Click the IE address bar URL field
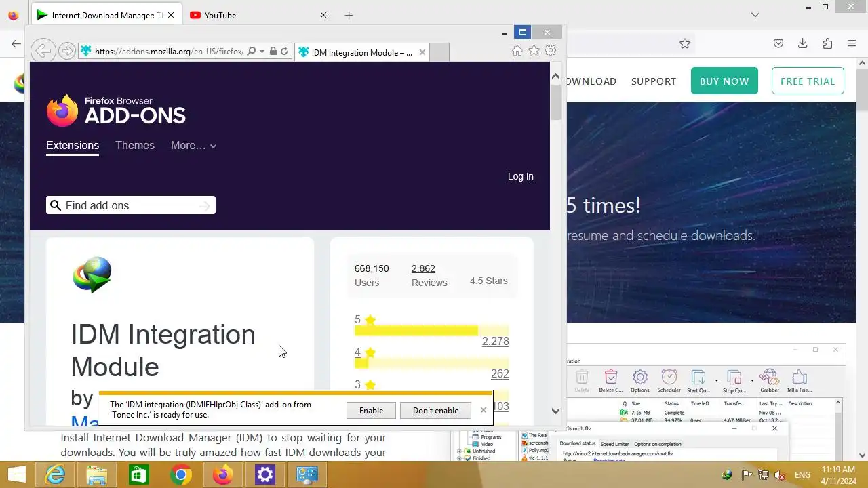Image resolution: width=868 pixels, height=488 pixels. (x=169, y=52)
